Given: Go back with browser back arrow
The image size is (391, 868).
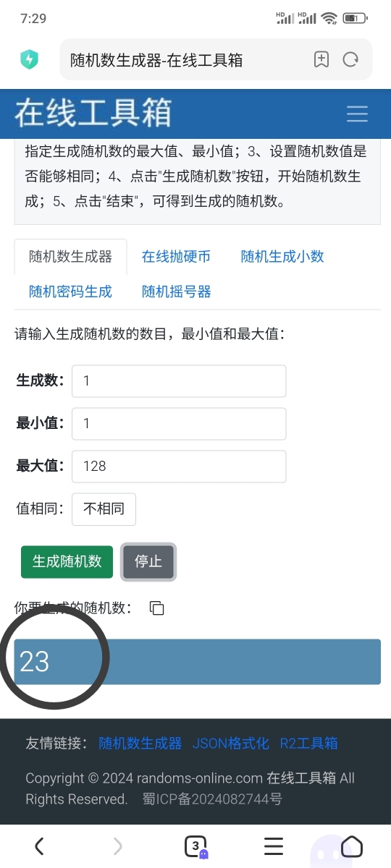Looking at the screenshot, I should coord(39,846).
